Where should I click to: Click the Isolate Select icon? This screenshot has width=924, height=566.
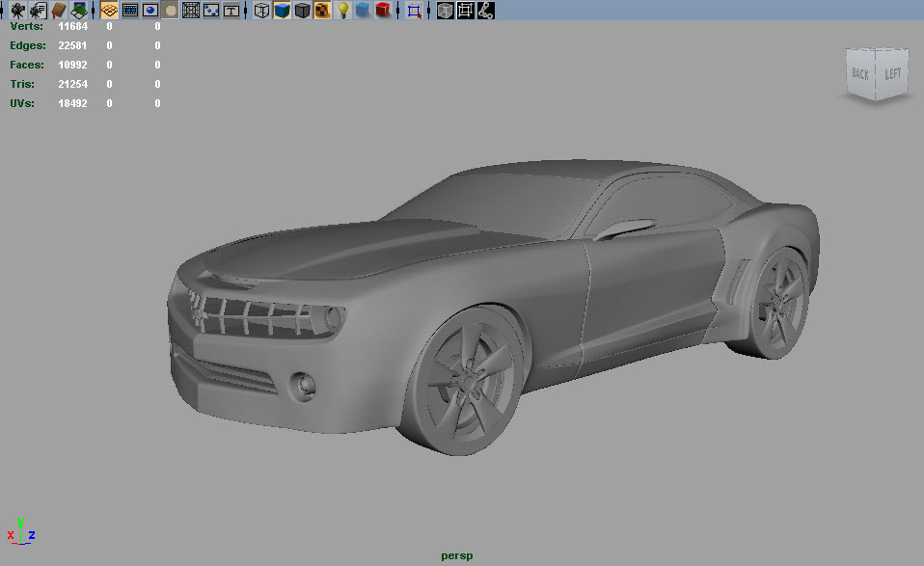[x=415, y=10]
